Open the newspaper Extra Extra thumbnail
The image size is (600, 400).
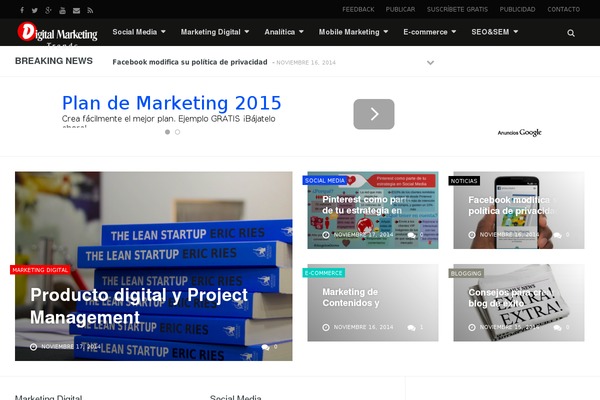pyautogui.click(x=519, y=302)
